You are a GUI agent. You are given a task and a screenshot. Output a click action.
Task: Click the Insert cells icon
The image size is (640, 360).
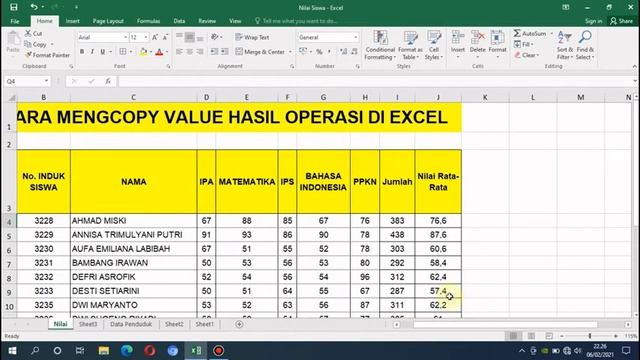pyautogui.click(x=458, y=38)
